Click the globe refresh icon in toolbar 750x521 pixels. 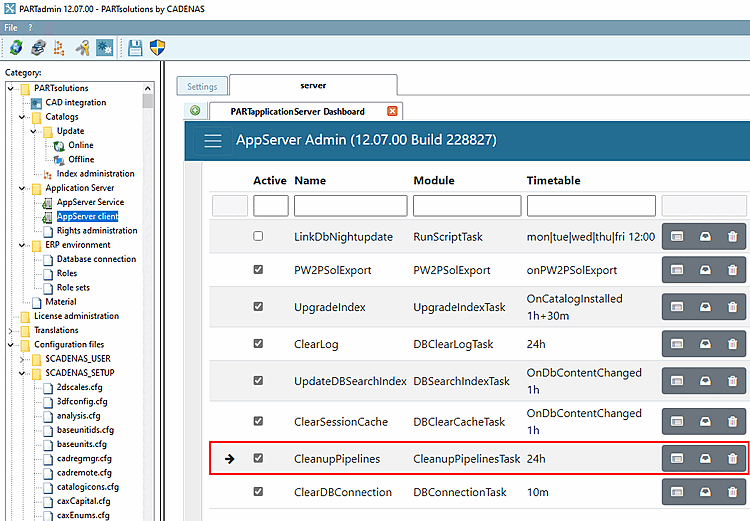(x=16, y=47)
